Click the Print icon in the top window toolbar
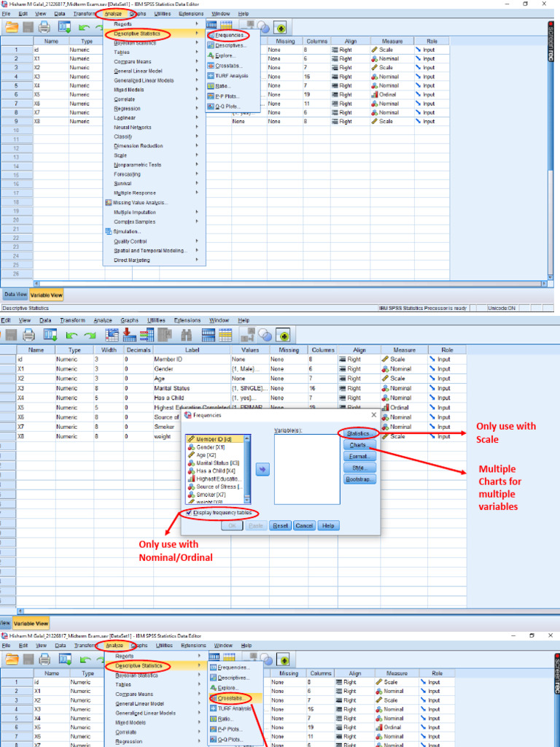This screenshot has height=747, width=560. [44, 27]
